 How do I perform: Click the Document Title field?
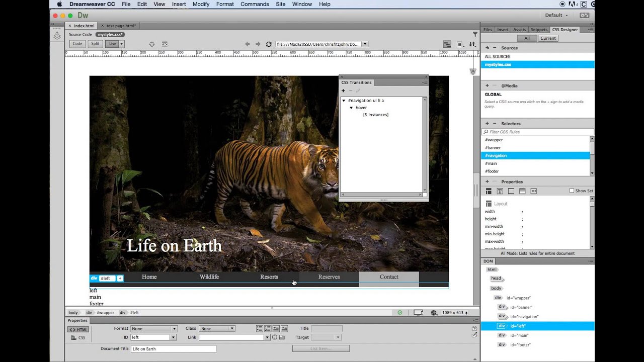[x=173, y=349]
